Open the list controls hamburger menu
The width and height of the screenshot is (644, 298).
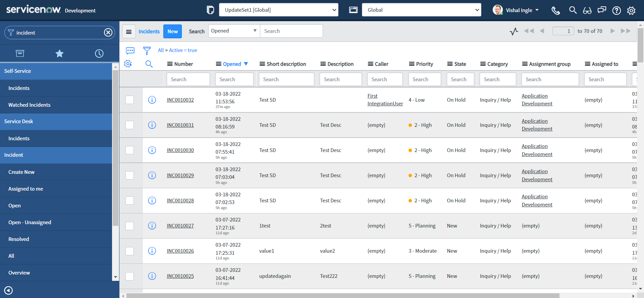click(129, 32)
